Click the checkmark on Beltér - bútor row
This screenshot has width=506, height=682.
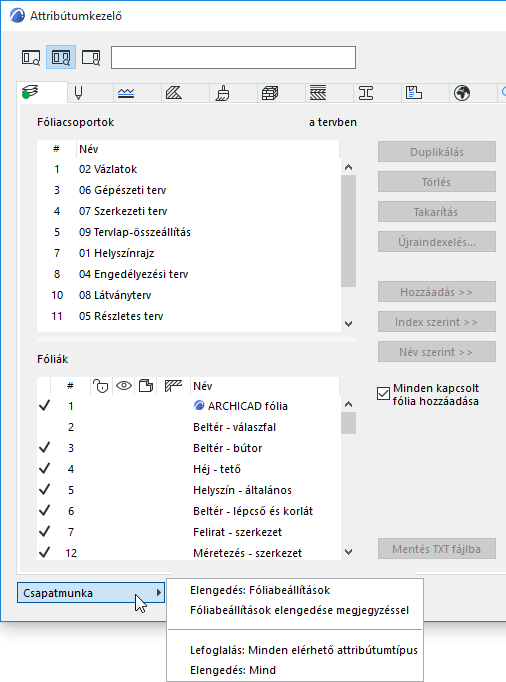[44, 448]
